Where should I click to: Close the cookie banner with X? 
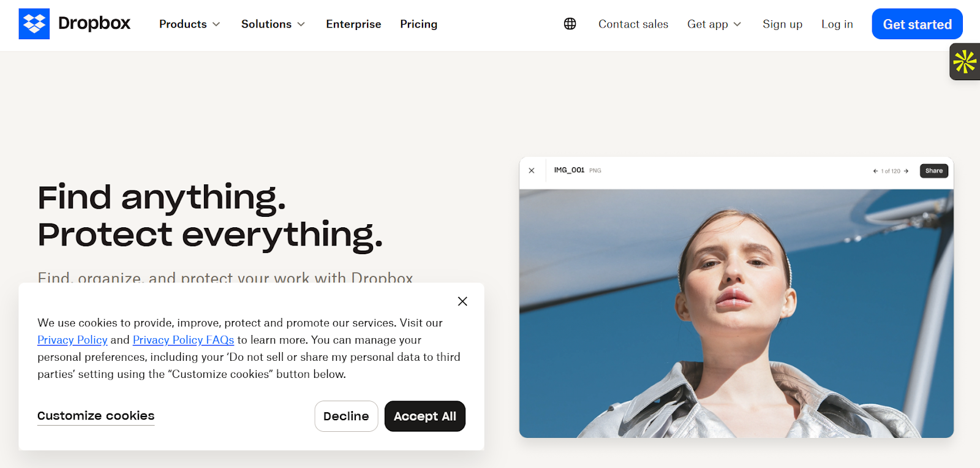tap(462, 301)
